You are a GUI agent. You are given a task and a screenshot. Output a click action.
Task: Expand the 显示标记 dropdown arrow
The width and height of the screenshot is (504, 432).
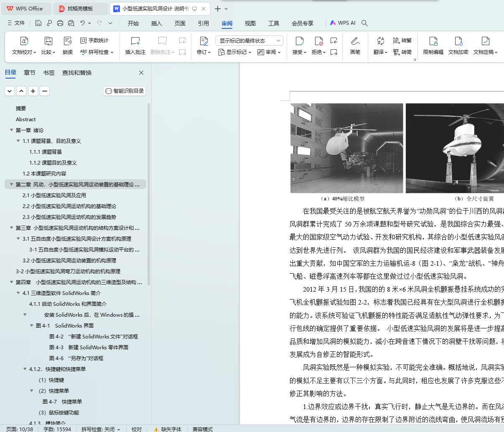click(250, 53)
